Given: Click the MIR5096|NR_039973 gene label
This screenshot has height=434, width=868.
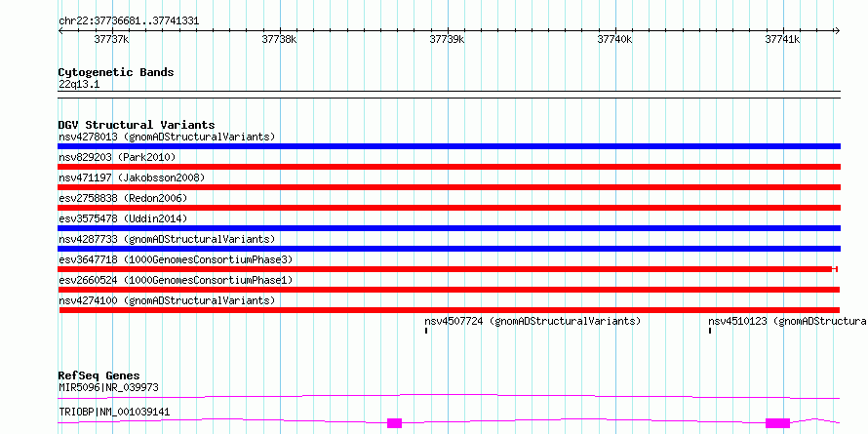Looking at the screenshot, I should [108, 387].
